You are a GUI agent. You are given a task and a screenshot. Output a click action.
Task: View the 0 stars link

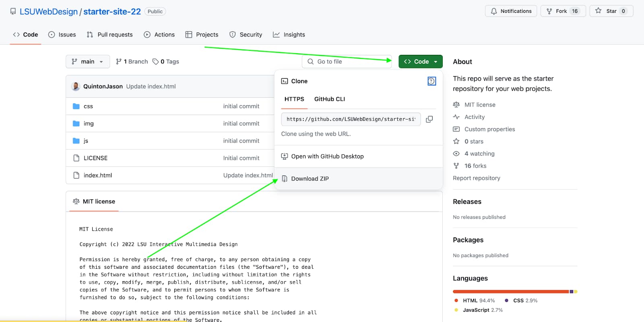[474, 141]
